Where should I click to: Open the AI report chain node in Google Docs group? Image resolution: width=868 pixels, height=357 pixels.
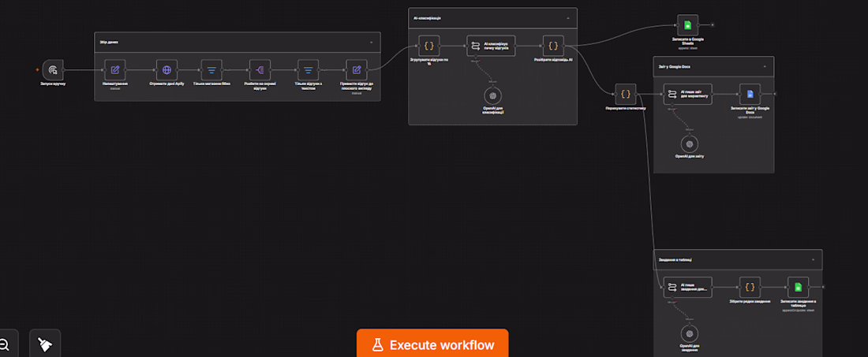tap(687, 94)
